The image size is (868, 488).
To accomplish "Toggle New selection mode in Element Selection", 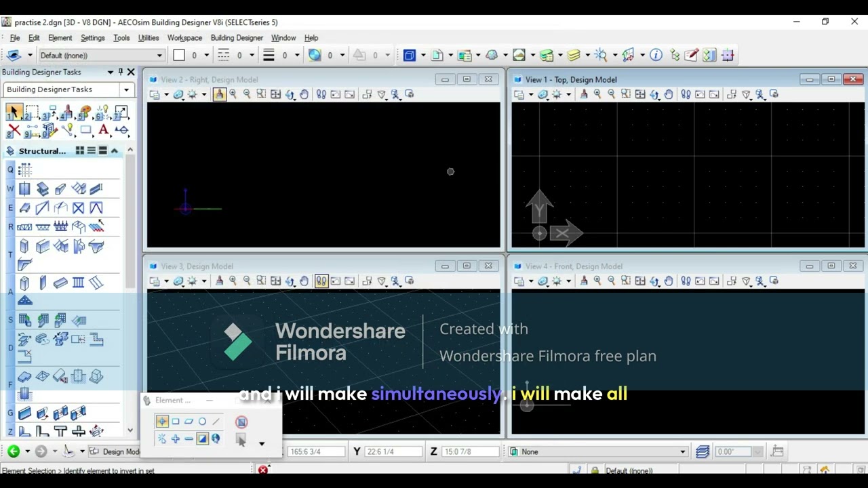I will pos(162,439).
